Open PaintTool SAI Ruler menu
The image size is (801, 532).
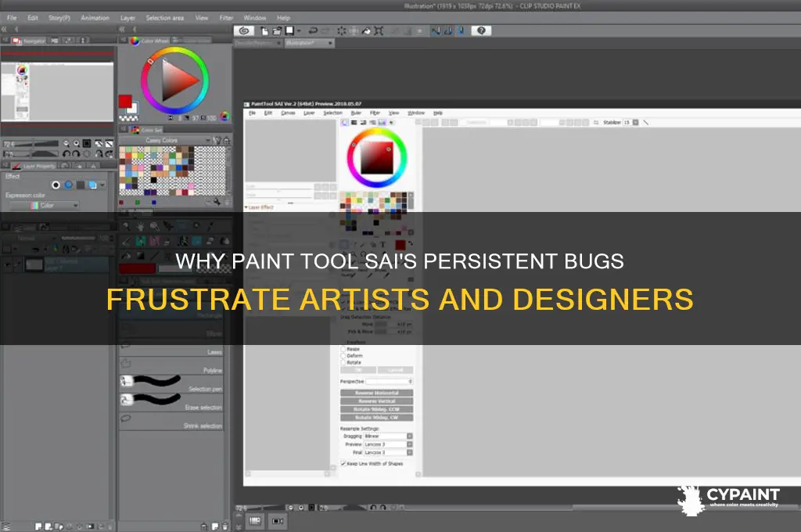point(356,113)
